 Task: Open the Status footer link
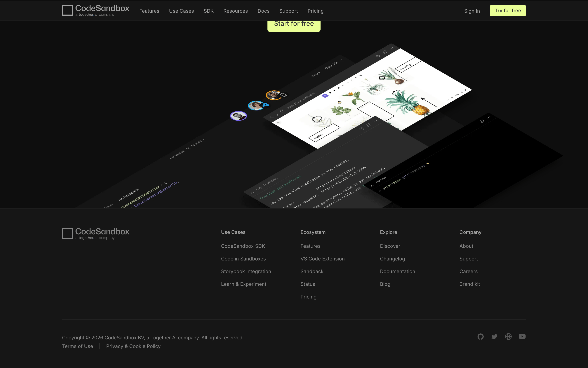point(308,284)
